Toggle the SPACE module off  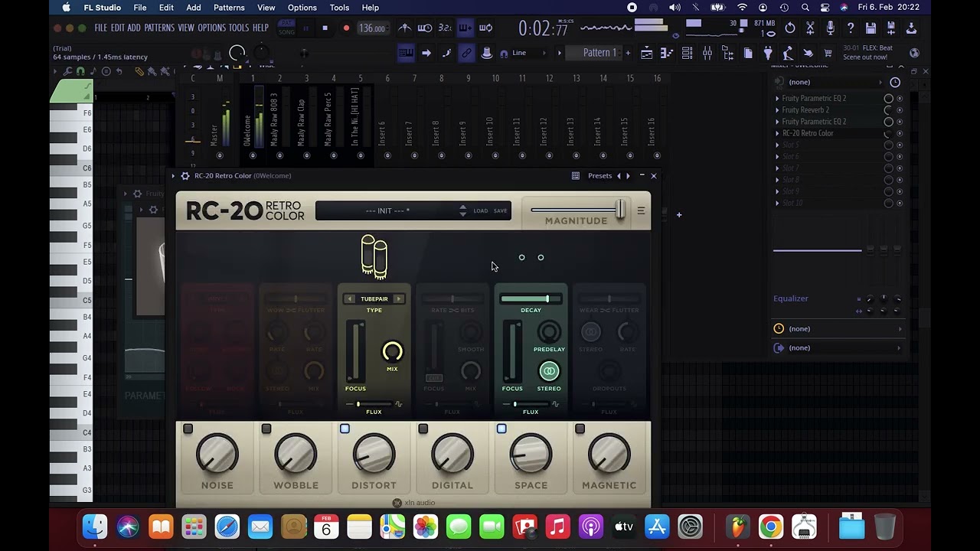(x=501, y=429)
